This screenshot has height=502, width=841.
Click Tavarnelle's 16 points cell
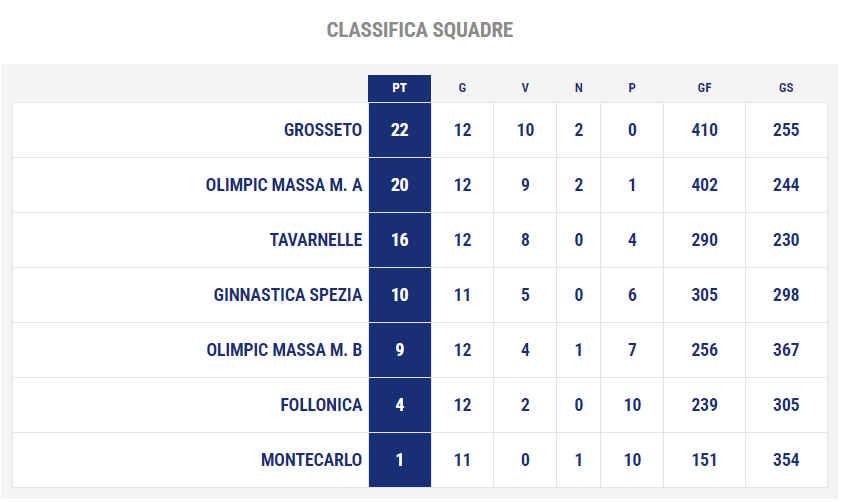[400, 240]
